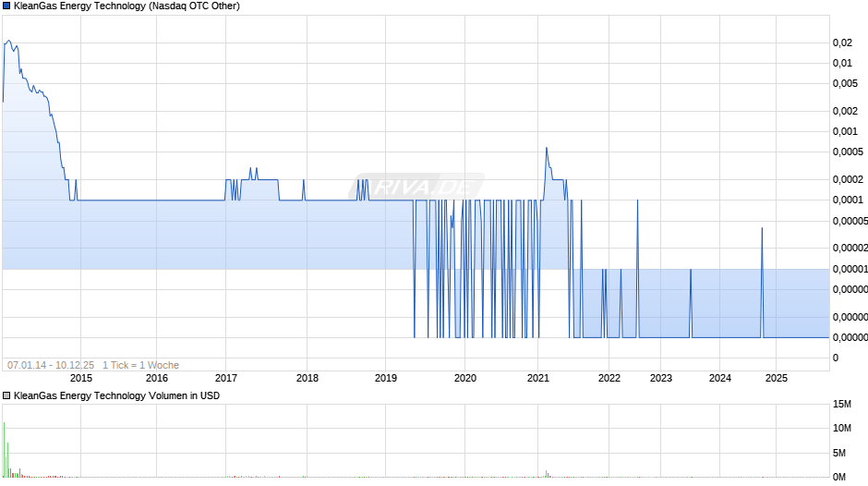868x486 pixels.
Task: Select the 2022 x-axis label
Action: [x=609, y=378]
